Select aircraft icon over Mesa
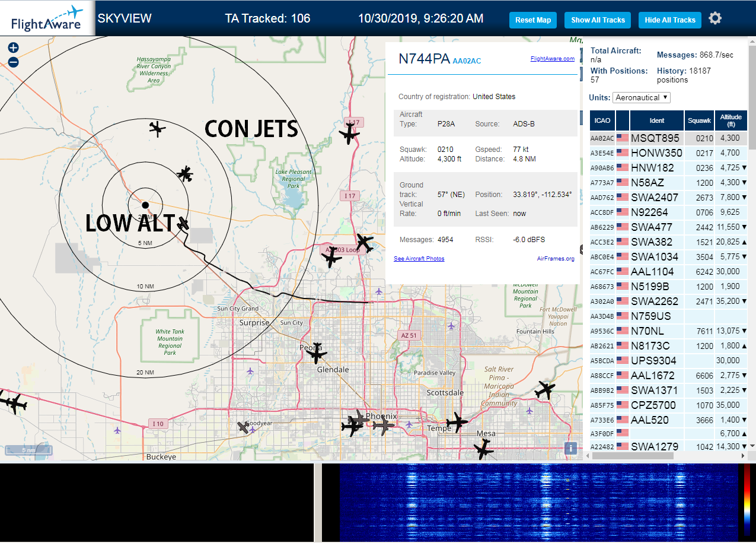The height and width of the screenshot is (543, 756). pos(484,450)
